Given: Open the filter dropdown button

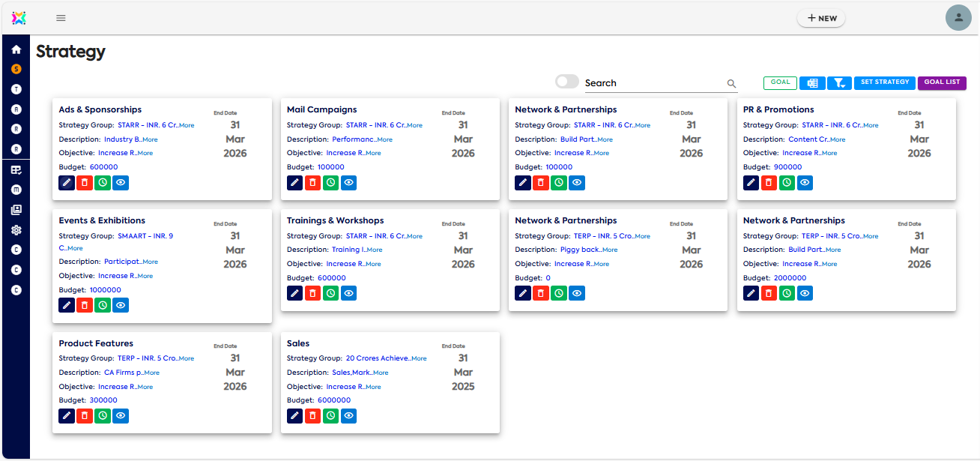Looking at the screenshot, I should tap(839, 83).
